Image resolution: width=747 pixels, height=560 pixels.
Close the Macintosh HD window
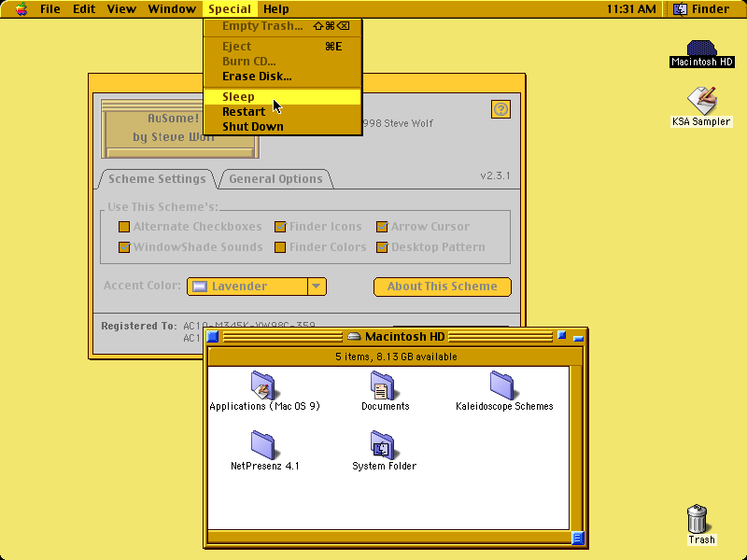(213, 337)
